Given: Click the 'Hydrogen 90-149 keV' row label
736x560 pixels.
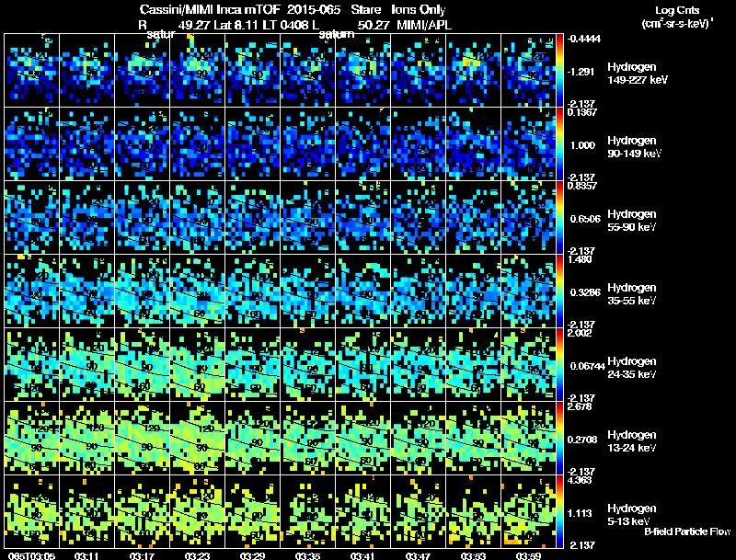Looking at the screenshot, I should pyautogui.click(x=635, y=147).
